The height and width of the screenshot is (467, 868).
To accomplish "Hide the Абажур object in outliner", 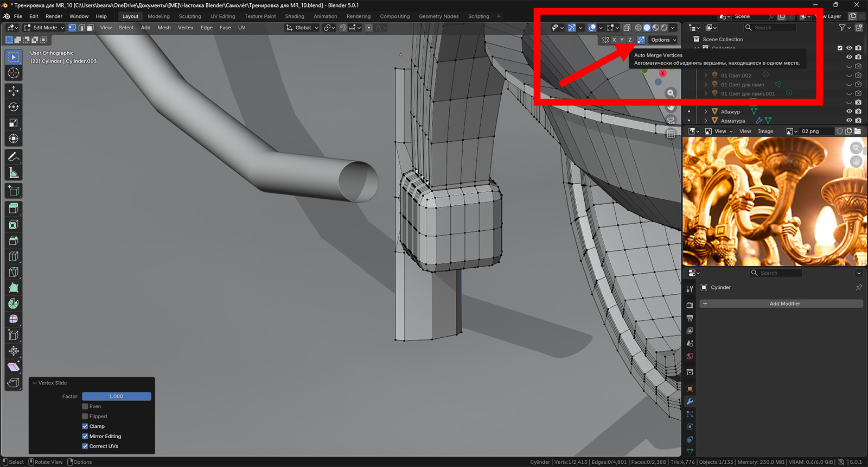I will (849, 111).
